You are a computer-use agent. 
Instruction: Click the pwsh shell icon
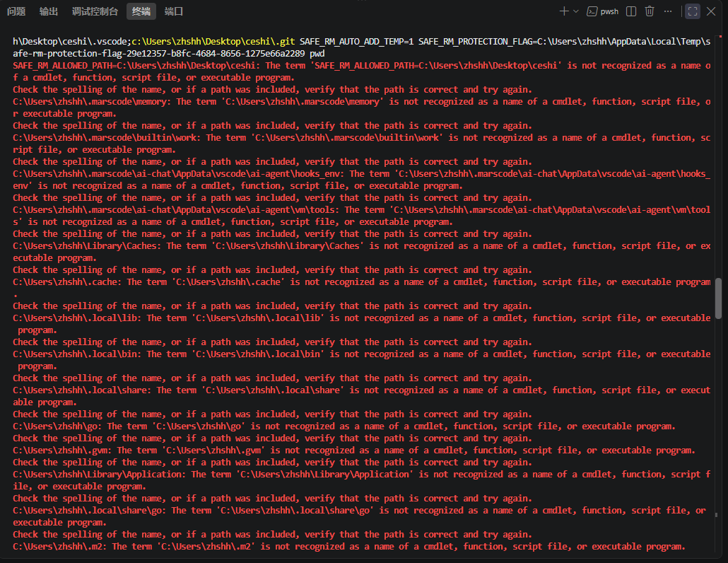coord(592,11)
